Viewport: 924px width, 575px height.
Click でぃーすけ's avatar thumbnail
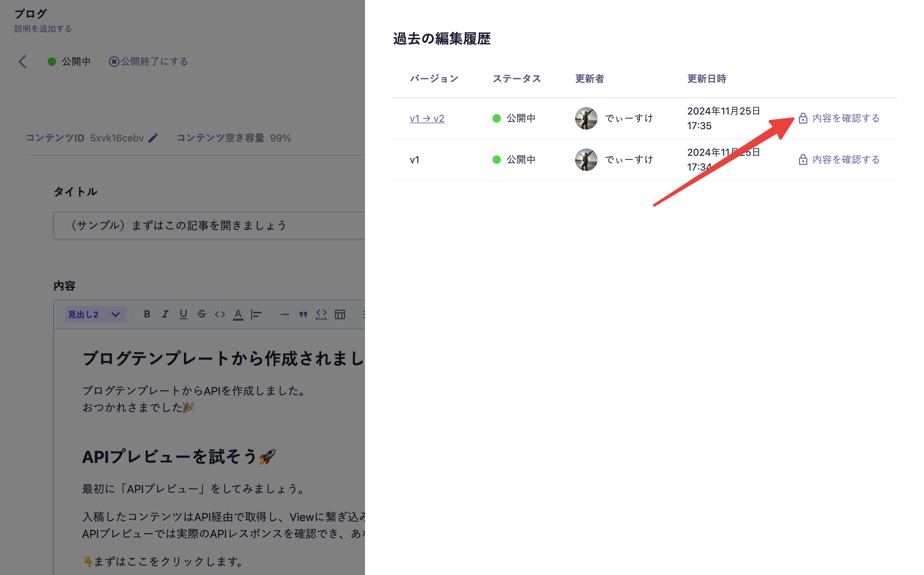point(586,118)
